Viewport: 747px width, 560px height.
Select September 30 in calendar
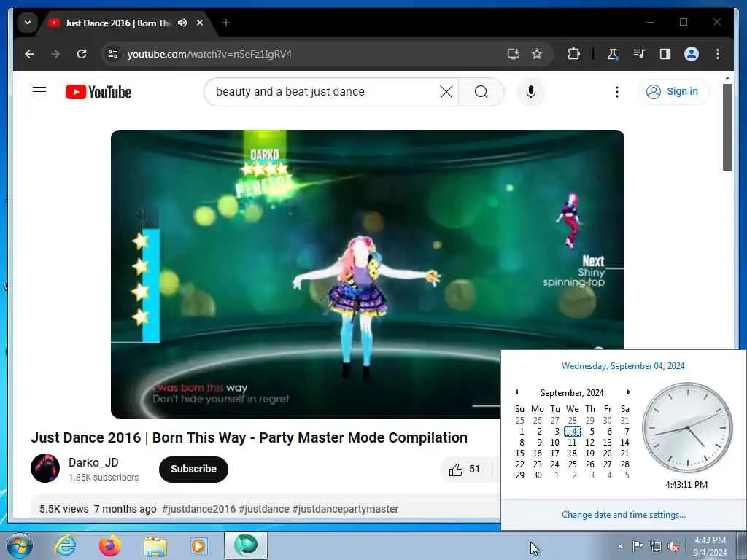pyautogui.click(x=538, y=475)
